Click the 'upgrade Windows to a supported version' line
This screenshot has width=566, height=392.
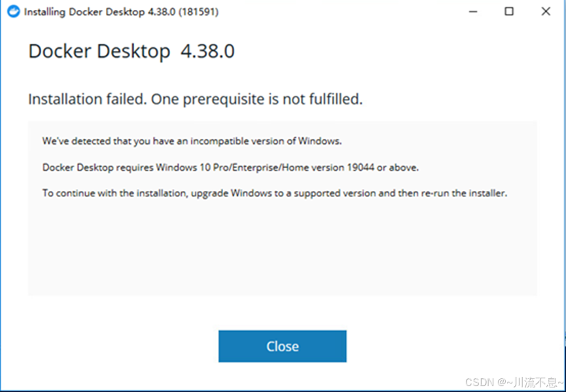click(x=274, y=193)
